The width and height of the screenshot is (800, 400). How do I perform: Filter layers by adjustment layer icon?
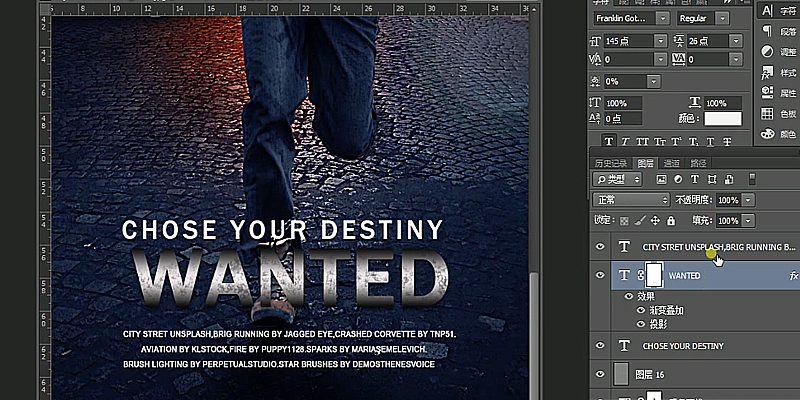(678, 179)
